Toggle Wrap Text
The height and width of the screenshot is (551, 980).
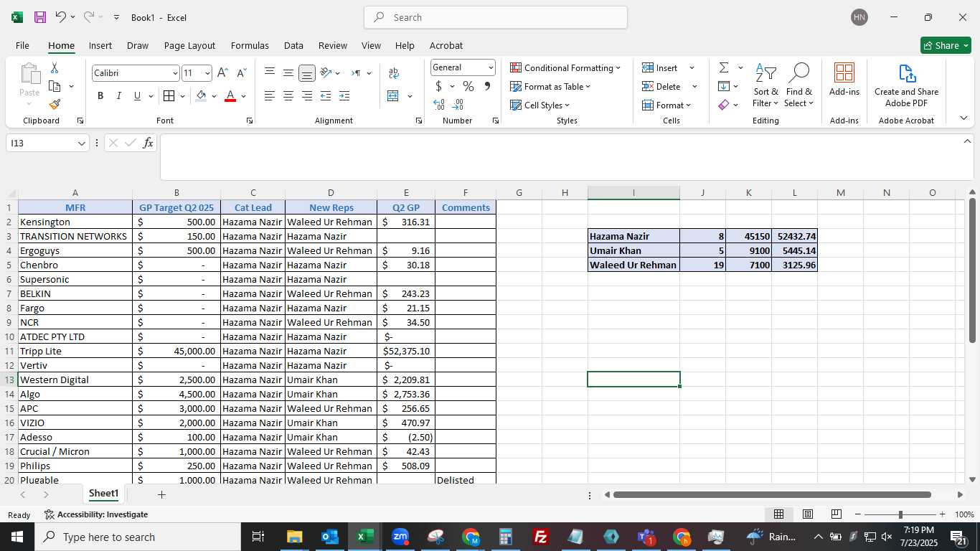[394, 72]
